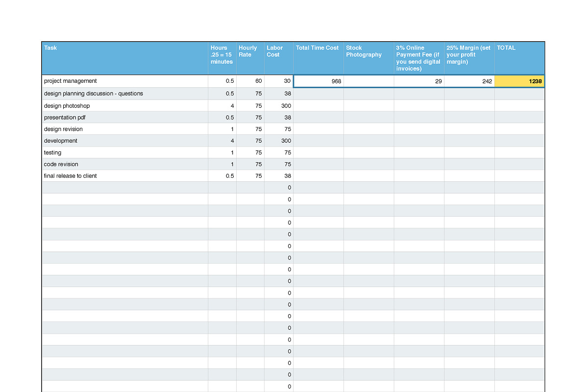Select hours '4' in design photoshop row
The width and height of the screenshot is (588, 392).
pyautogui.click(x=222, y=106)
